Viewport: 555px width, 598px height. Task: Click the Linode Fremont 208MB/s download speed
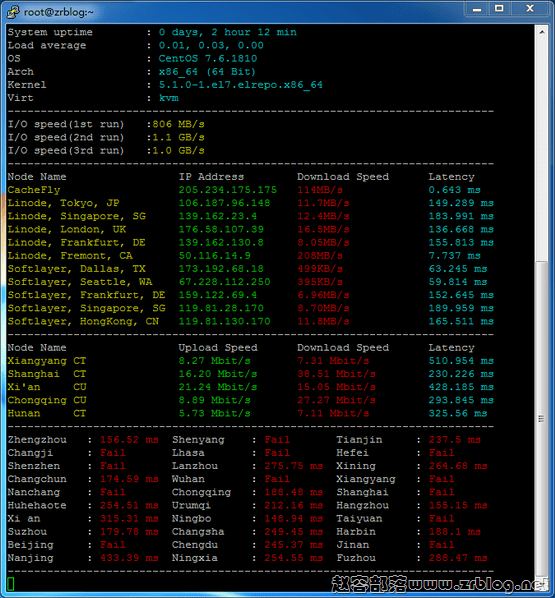pos(320,256)
